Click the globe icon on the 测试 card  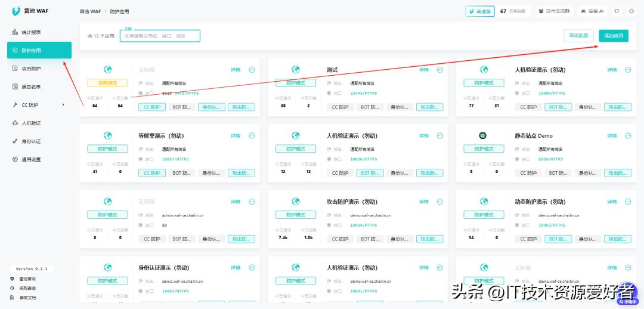tap(296, 69)
